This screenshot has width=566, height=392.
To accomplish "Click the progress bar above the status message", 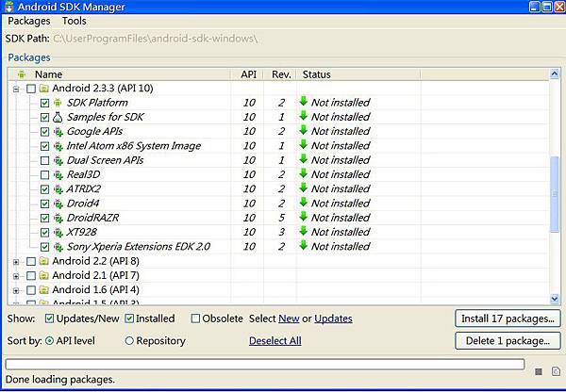I will pyautogui.click(x=265, y=365).
